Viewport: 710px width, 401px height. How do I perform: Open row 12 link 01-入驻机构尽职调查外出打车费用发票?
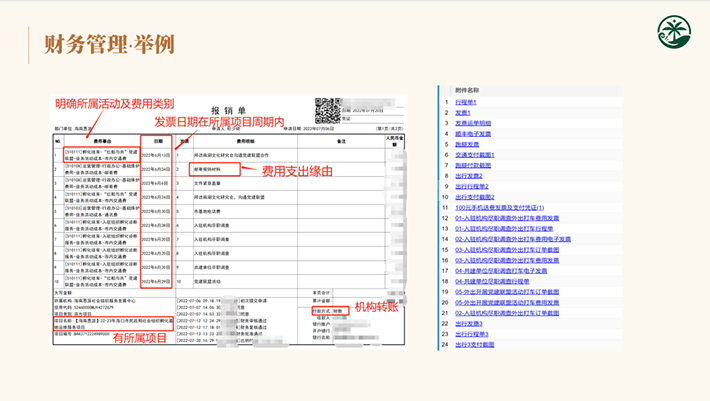(x=507, y=218)
